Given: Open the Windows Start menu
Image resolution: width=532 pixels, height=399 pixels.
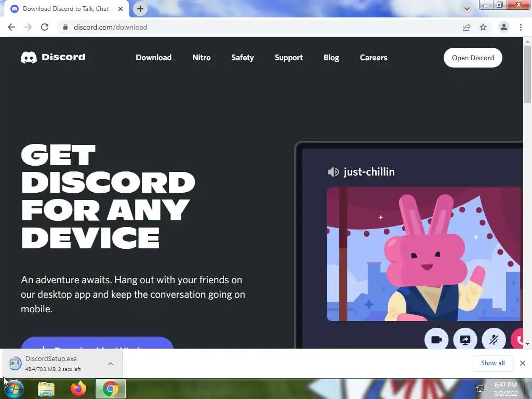Looking at the screenshot, I should click(x=14, y=389).
